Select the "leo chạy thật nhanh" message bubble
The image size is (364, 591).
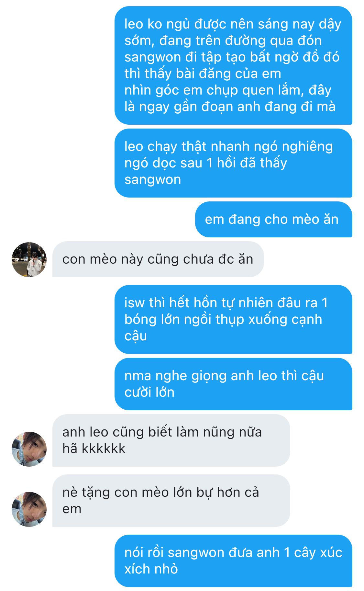click(x=233, y=163)
